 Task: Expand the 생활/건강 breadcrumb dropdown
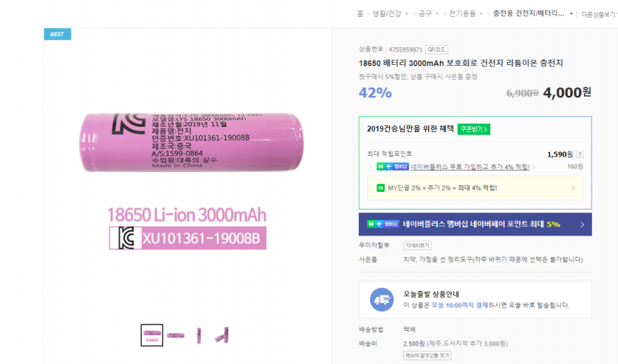click(406, 14)
